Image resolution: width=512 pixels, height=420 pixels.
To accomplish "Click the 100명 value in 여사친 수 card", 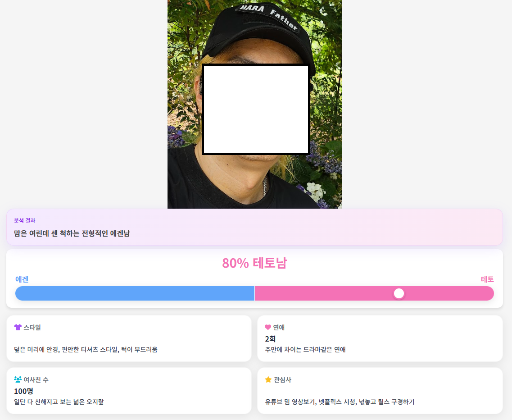I will [23, 391].
